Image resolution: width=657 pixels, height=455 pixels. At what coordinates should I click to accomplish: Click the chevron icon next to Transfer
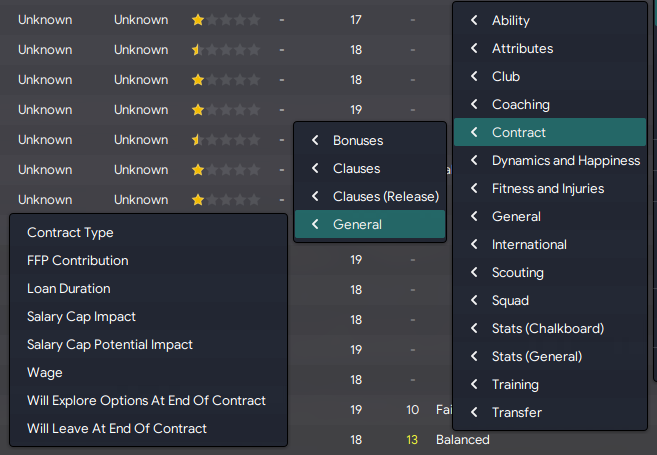pyautogui.click(x=474, y=412)
